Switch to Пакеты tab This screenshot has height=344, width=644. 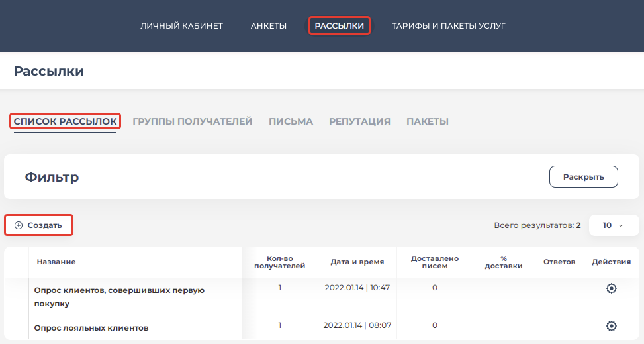point(428,121)
